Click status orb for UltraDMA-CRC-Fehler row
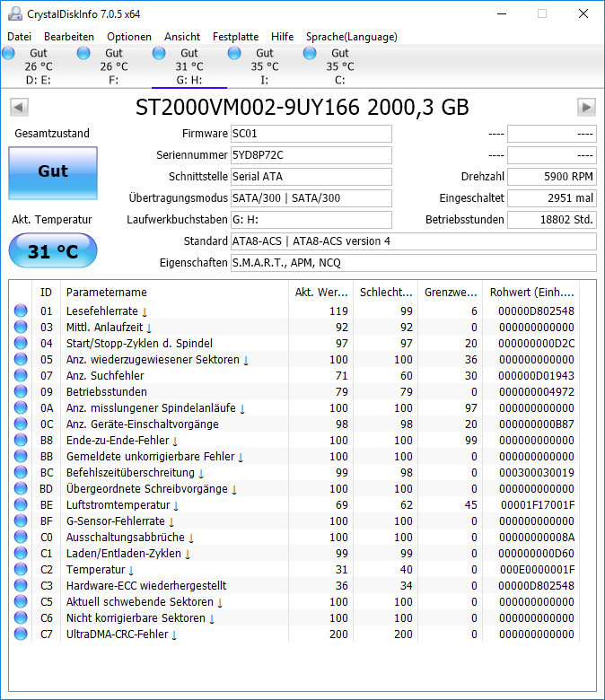The height and width of the screenshot is (700, 605). 21,634
